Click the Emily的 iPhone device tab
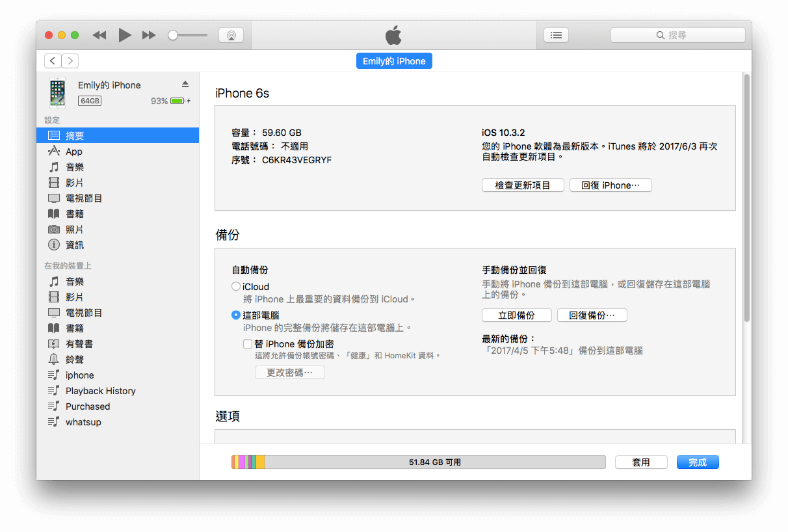Screen dimensions: 788x532 point(394,61)
